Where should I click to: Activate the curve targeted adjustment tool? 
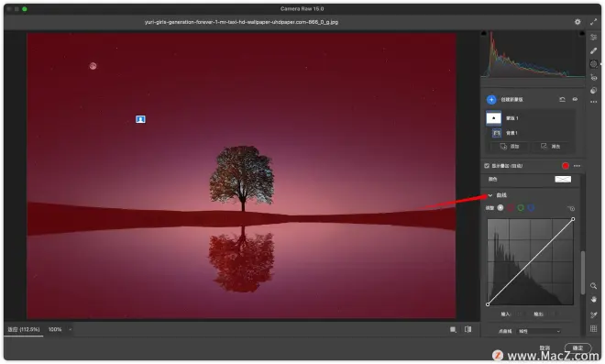tap(571, 208)
